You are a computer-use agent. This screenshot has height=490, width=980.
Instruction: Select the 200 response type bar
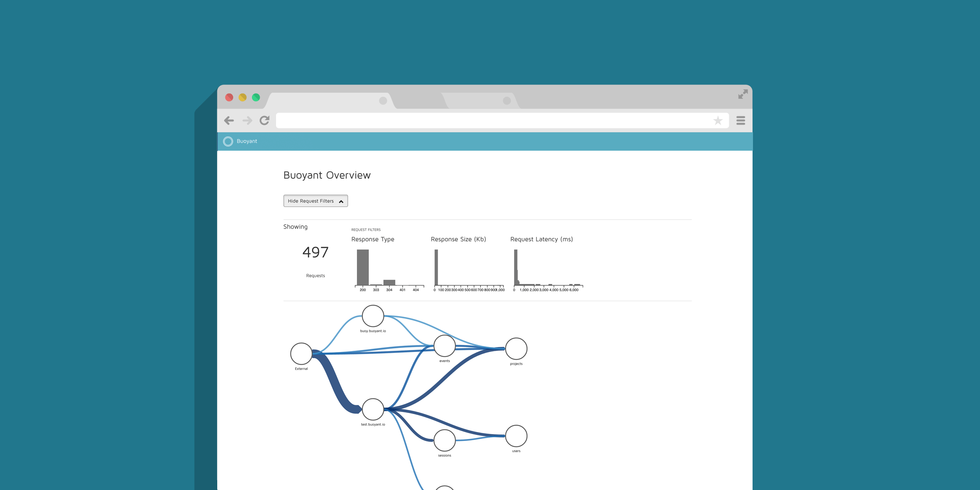363,267
